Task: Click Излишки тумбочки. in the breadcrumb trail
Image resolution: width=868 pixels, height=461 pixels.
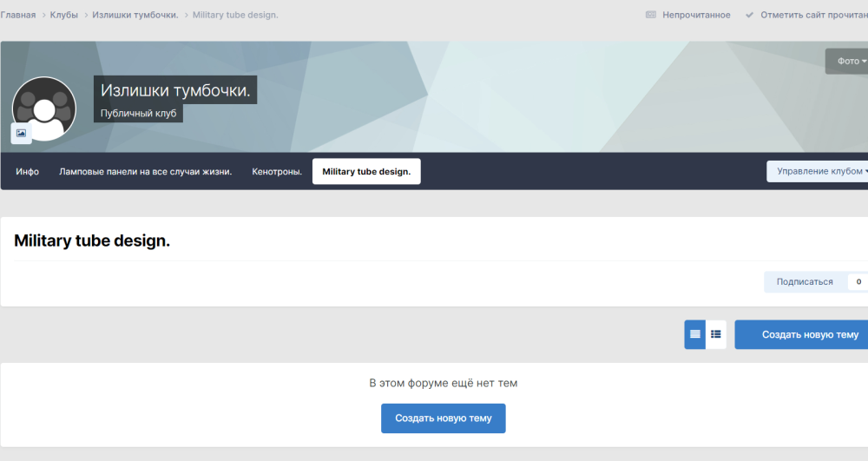Action: [x=135, y=15]
